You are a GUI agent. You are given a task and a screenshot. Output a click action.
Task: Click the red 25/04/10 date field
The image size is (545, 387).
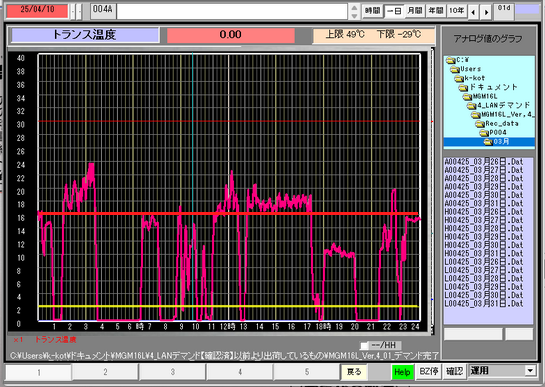tap(37, 11)
